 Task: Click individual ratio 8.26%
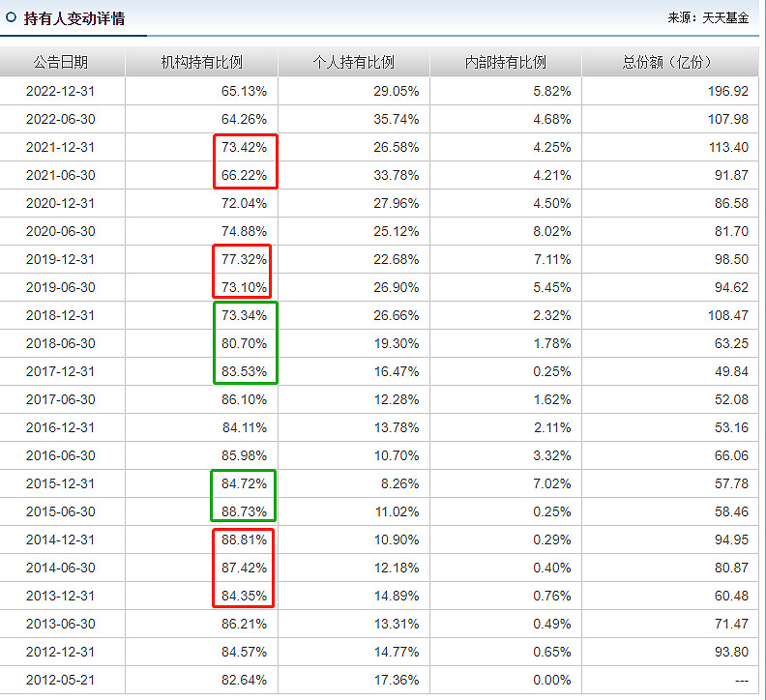pos(400,483)
